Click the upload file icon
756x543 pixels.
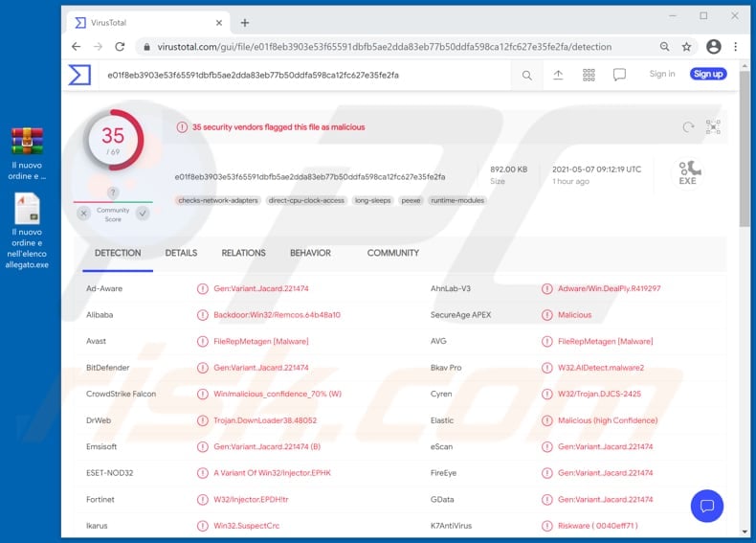558,75
